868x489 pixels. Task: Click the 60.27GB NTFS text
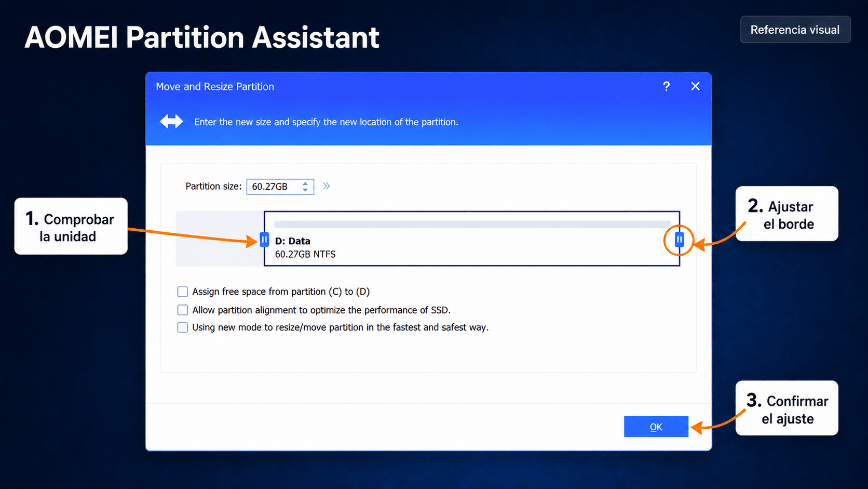[x=305, y=254]
